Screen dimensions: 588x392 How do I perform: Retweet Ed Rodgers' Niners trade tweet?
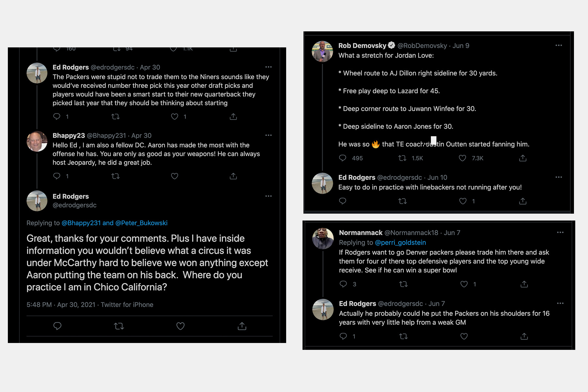pyautogui.click(x=115, y=117)
